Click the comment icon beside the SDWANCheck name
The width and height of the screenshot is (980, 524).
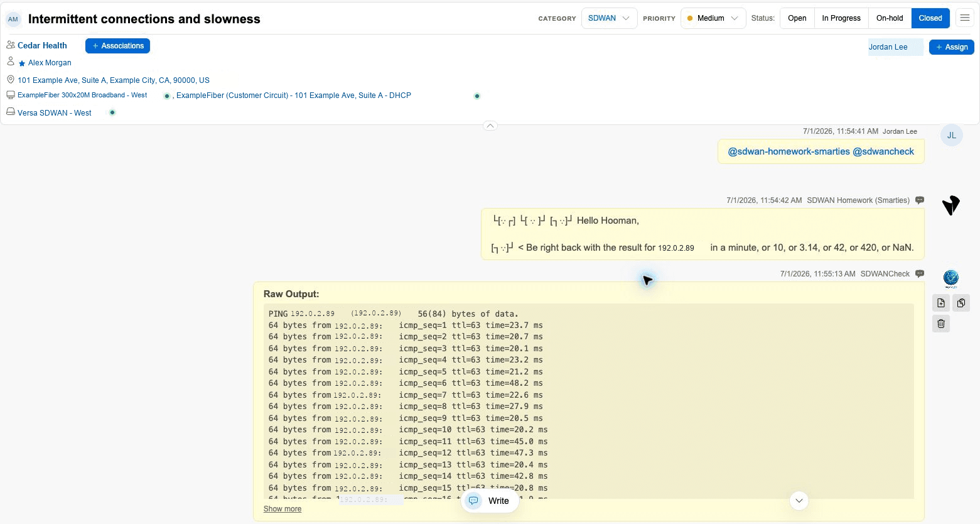coord(920,274)
